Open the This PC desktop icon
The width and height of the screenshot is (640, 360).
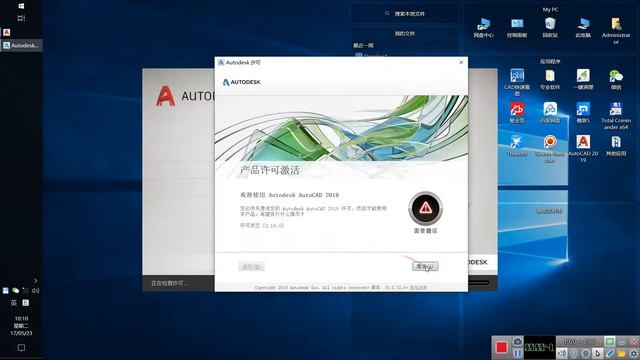[x=583, y=28]
